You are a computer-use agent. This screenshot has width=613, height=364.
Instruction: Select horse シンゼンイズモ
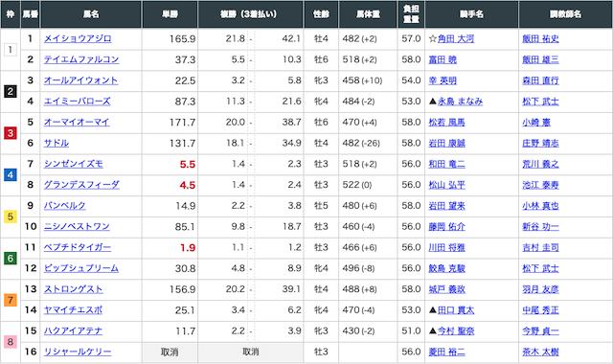pyautogui.click(x=74, y=164)
